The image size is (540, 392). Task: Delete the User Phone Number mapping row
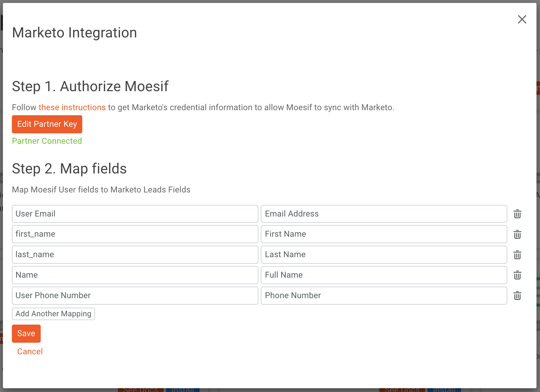click(517, 296)
